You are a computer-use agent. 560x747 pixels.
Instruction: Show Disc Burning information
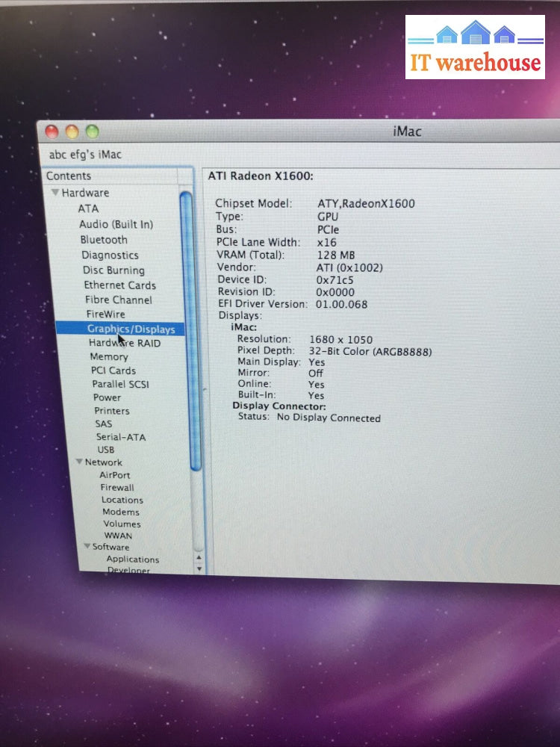tap(113, 270)
